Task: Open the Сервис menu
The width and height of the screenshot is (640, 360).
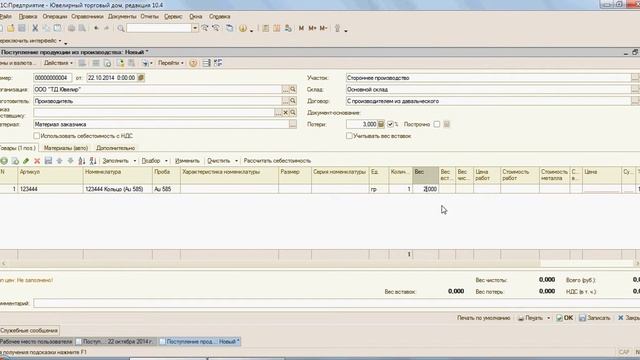Action: pos(173,16)
